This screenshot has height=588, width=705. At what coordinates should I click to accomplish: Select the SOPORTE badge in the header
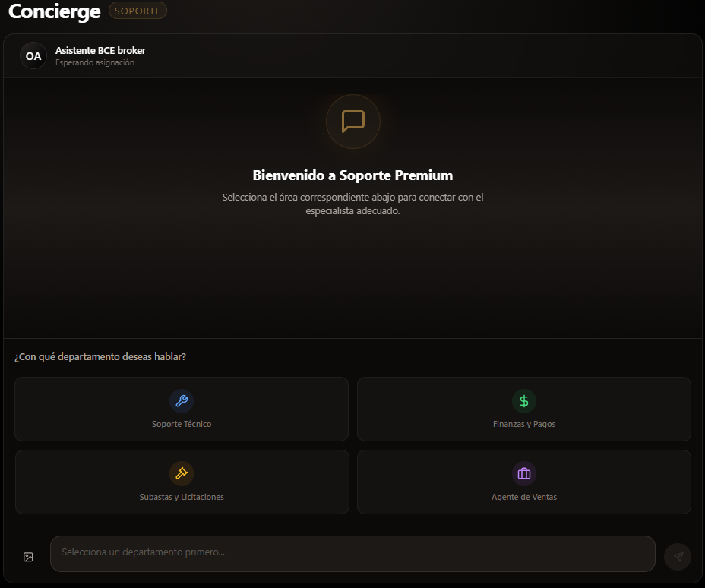(x=137, y=11)
